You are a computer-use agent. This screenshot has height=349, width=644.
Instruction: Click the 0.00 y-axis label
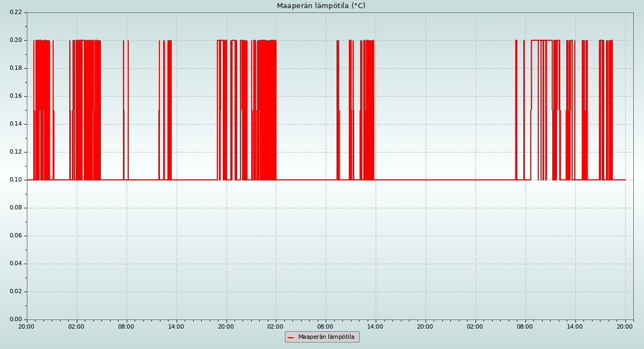[x=16, y=319]
